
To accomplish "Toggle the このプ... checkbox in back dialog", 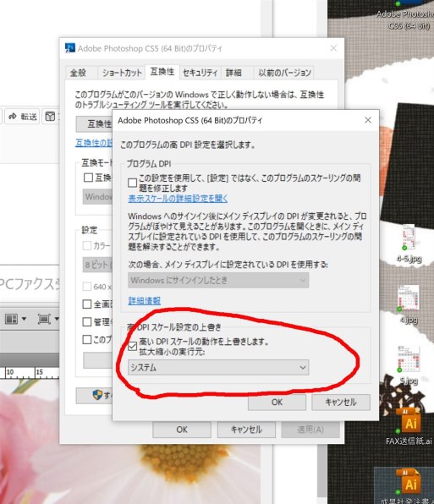I will tap(87, 339).
